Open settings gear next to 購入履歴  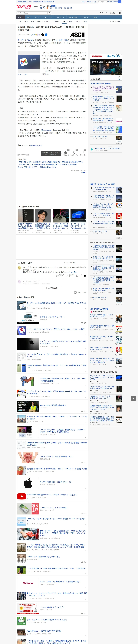pos(120,13)
